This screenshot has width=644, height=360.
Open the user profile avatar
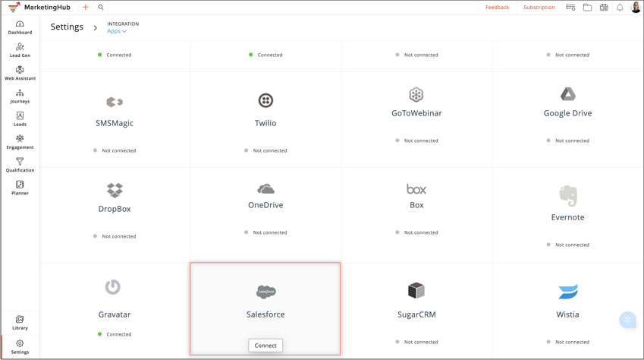pyautogui.click(x=636, y=7)
